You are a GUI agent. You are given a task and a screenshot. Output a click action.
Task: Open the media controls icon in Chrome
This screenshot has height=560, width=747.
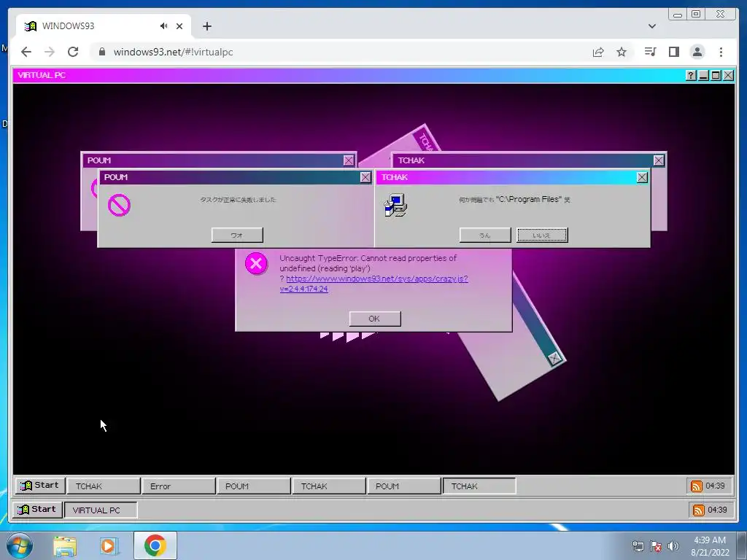point(650,52)
